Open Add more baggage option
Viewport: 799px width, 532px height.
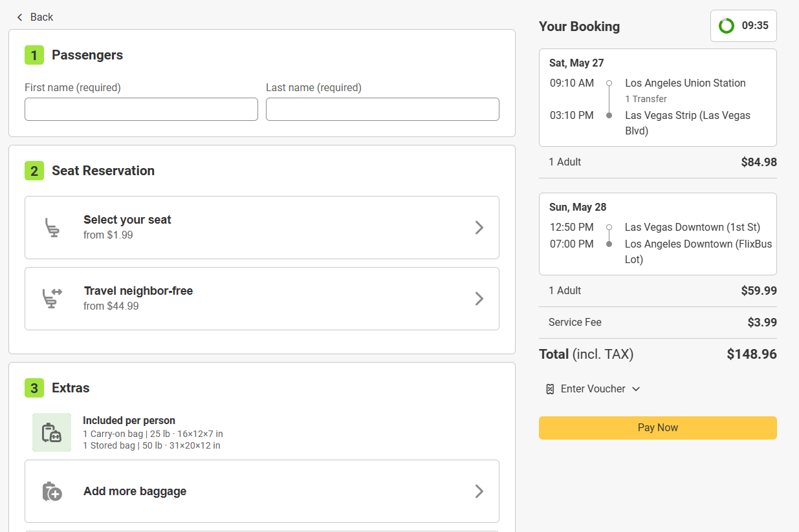262,491
